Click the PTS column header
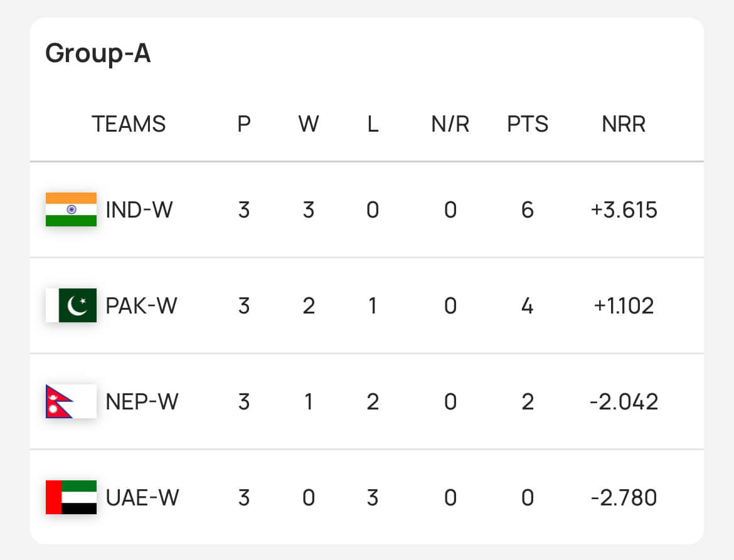 click(x=528, y=124)
